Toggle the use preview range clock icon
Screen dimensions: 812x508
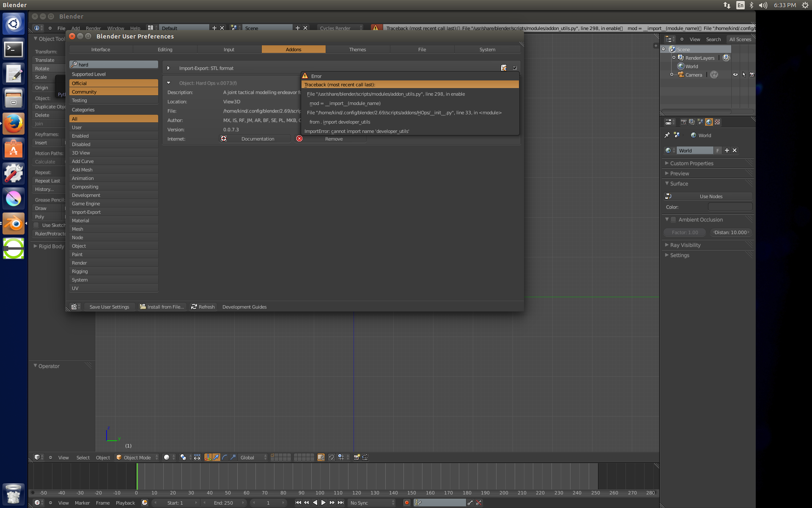pos(145,502)
